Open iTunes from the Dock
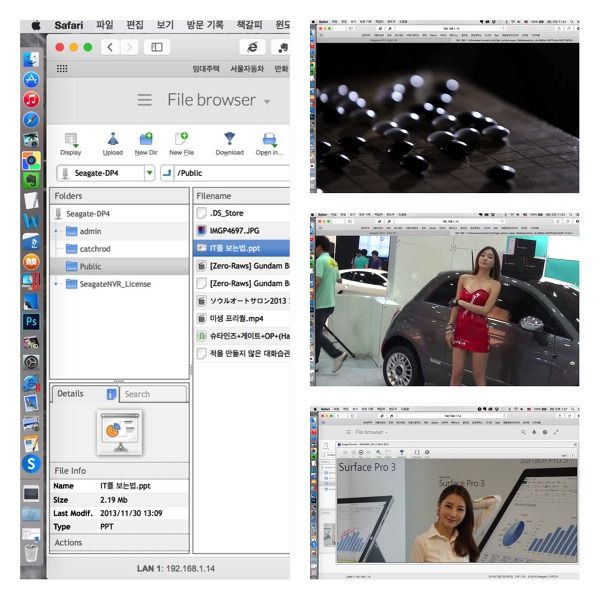The width and height of the screenshot is (600, 600). point(31,99)
